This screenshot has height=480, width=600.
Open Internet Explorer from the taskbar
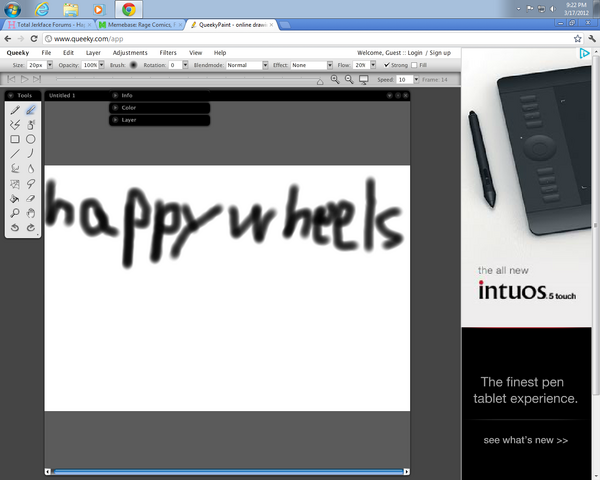point(42,9)
